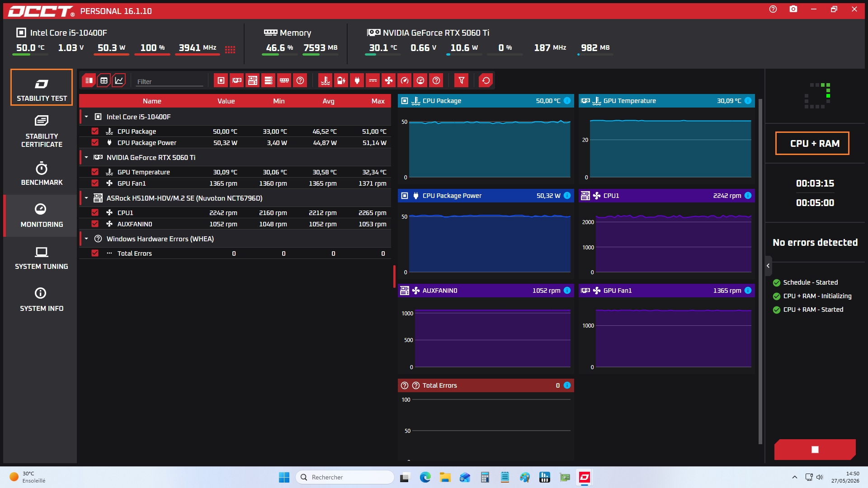Toggle gauge usage sensor type filter

pos(420,80)
